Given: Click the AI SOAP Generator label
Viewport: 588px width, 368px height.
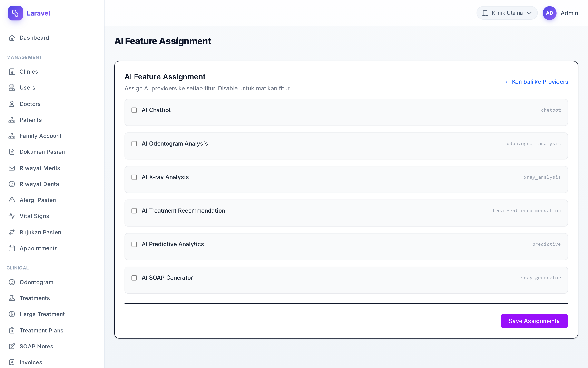Looking at the screenshot, I should pyautogui.click(x=167, y=278).
